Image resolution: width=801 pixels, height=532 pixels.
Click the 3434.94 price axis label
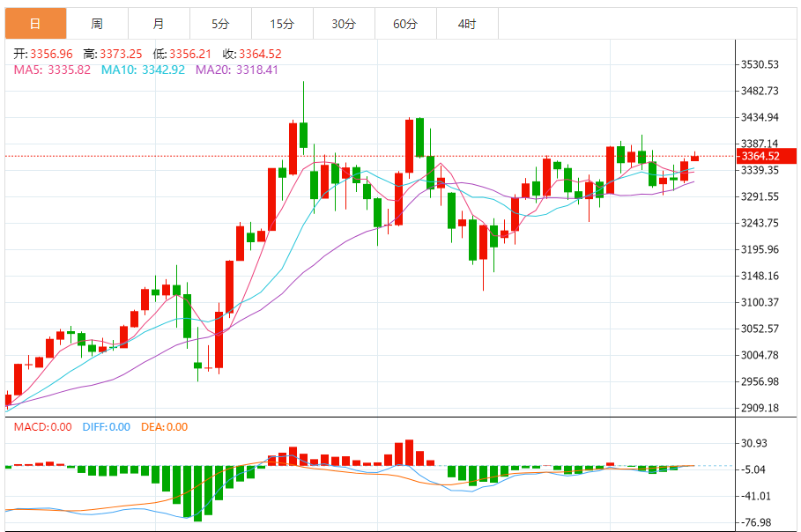[x=760, y=117]
